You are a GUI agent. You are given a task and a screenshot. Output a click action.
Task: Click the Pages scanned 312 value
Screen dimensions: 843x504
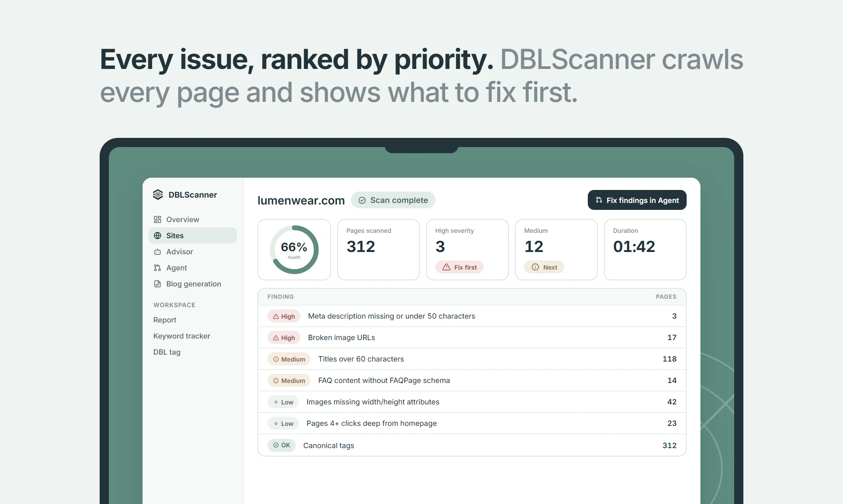point(361,246)
